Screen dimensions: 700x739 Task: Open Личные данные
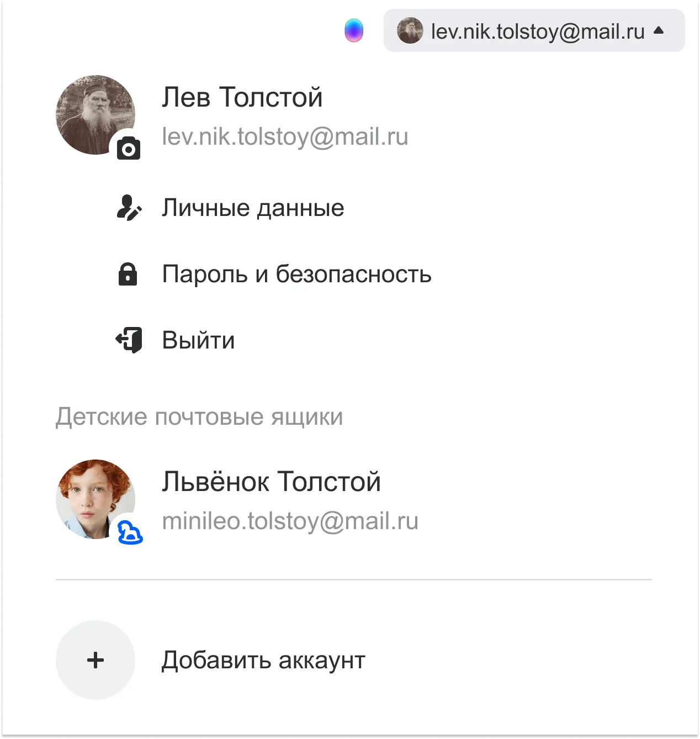tap(253, 208)
